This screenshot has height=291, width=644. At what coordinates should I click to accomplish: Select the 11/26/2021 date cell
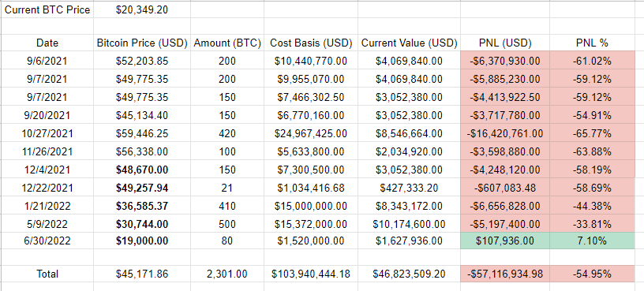point(47,151)
